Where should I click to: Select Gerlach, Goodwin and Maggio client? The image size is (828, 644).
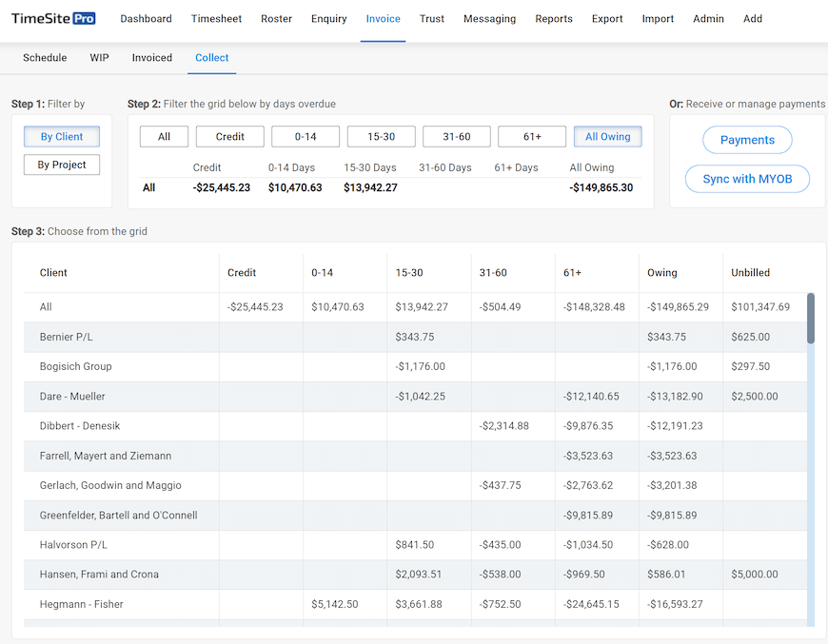coord(415,485)
